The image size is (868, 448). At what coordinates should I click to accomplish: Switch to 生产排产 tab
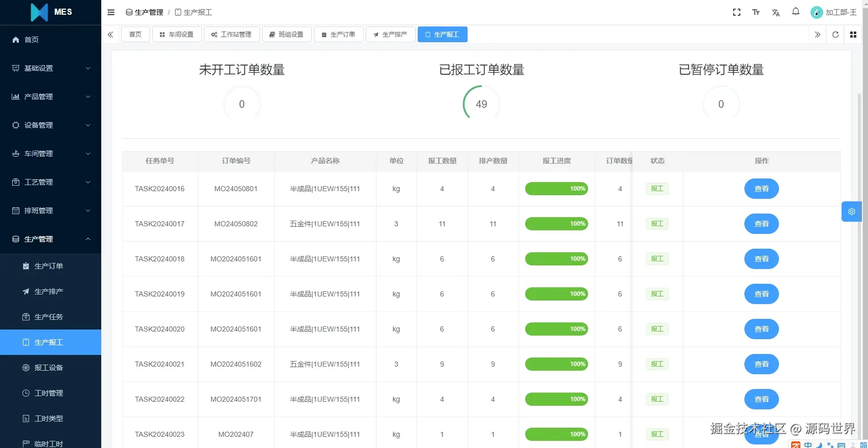(390, 35)
